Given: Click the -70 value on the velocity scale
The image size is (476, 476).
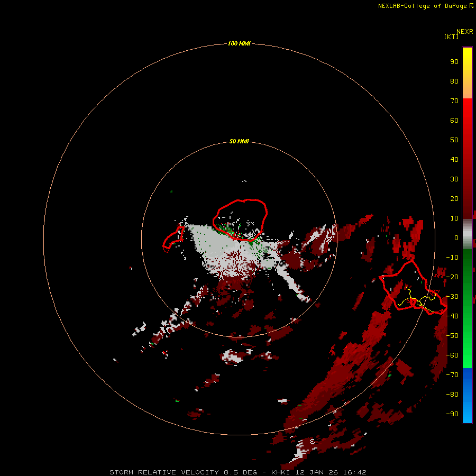Looking at the screenshot, I should pos(452,375).
